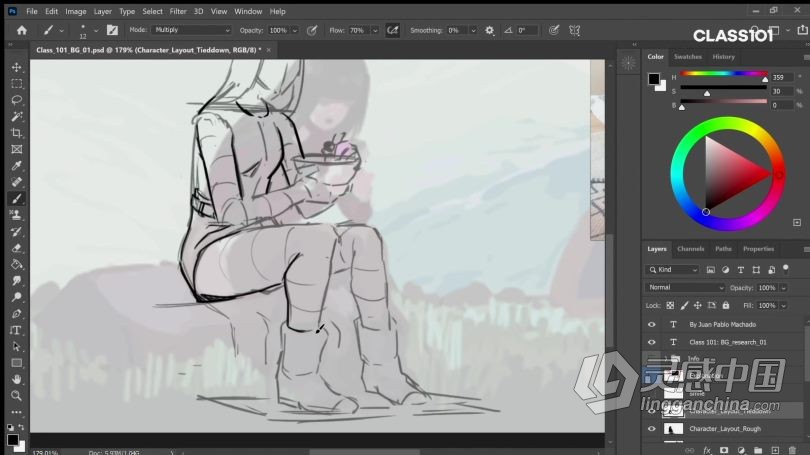
Task: Click the foreground color in Color panel
Action: pyautogui.click(x=653, y=79)
